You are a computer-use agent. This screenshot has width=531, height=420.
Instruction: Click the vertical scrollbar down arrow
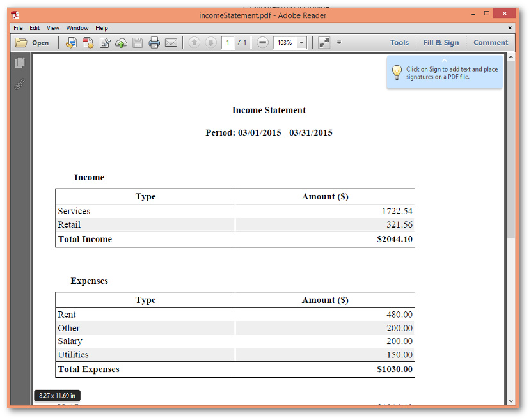(x=511, y=401)
